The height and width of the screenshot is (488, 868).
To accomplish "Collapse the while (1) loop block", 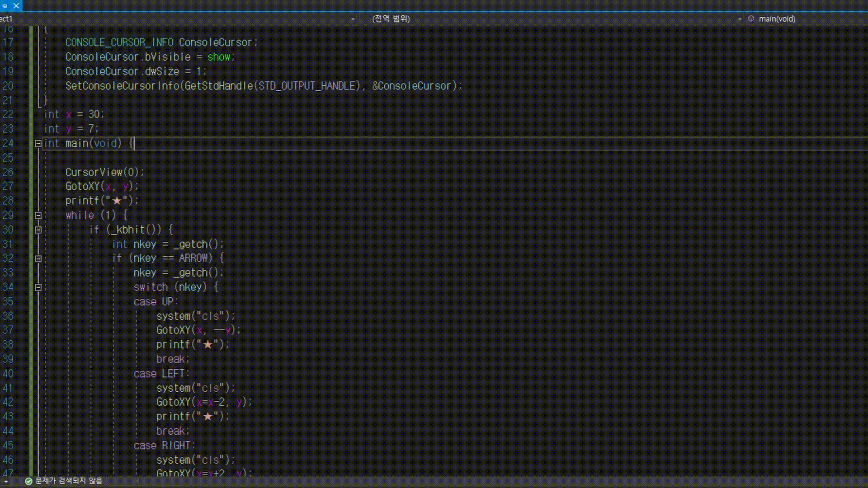I will [x=38, y=216].
